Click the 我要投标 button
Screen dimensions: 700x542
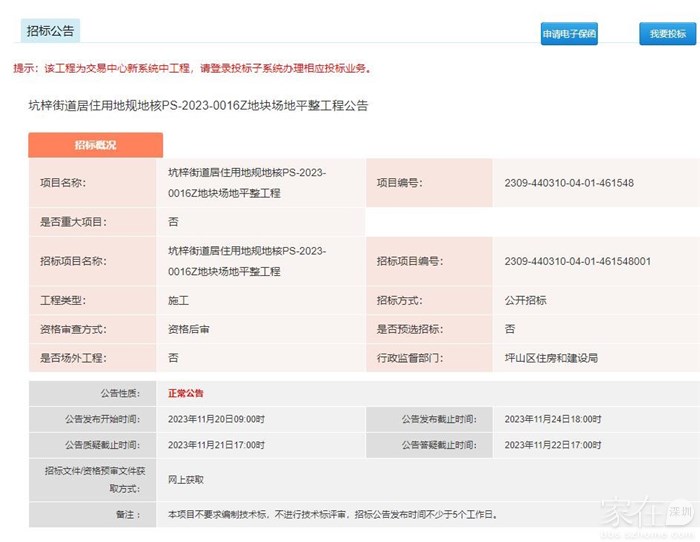click(667, 34)
